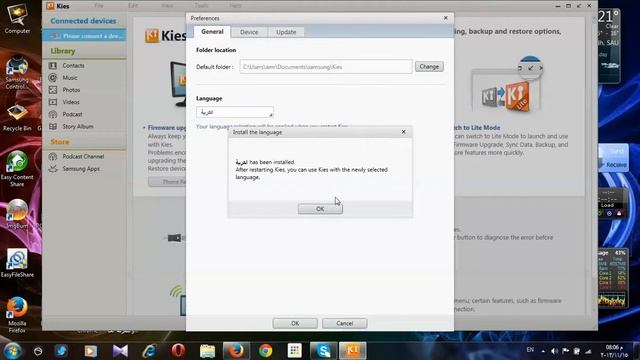
Task: Open Easy Content Share desktop shortcut
Action: click(17, 169)
